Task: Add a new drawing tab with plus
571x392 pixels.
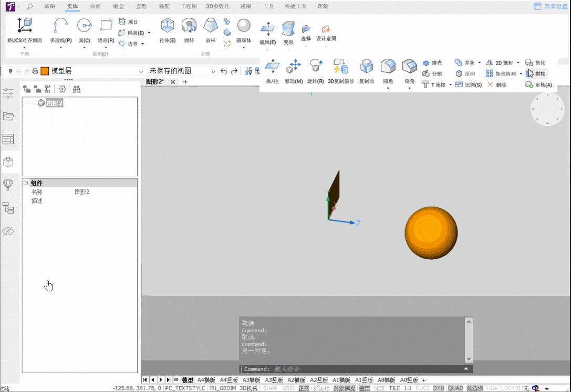Action: 185,82
